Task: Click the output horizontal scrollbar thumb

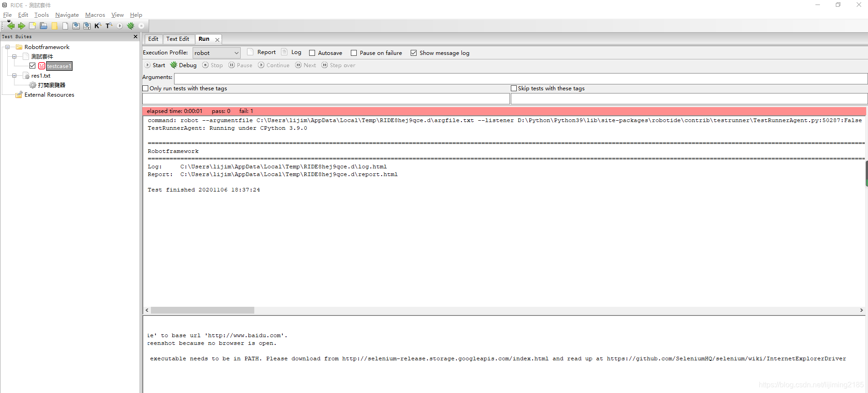Action: click(x=203, y=310)
